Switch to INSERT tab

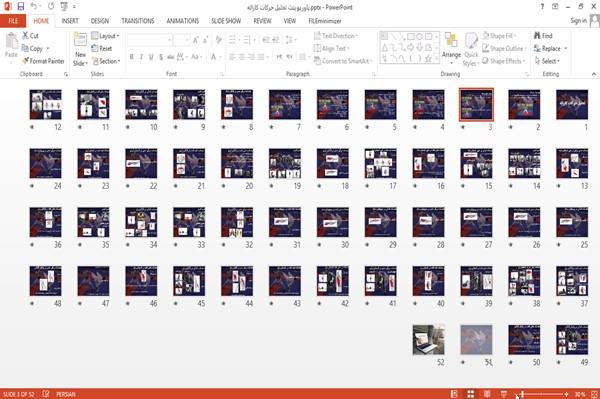pyautogui.click(x=70, y=21)
